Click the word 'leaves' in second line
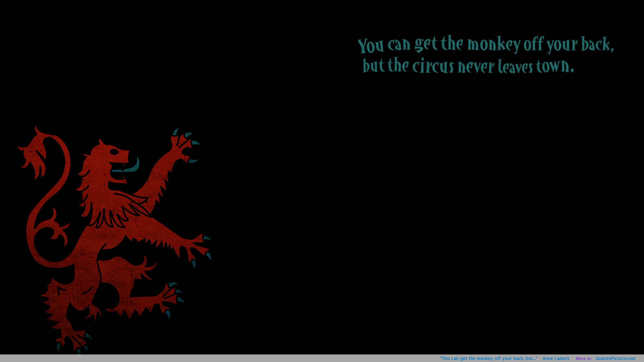Image resolution: width=644 pixels, height=362 pixels. point(516,67)
